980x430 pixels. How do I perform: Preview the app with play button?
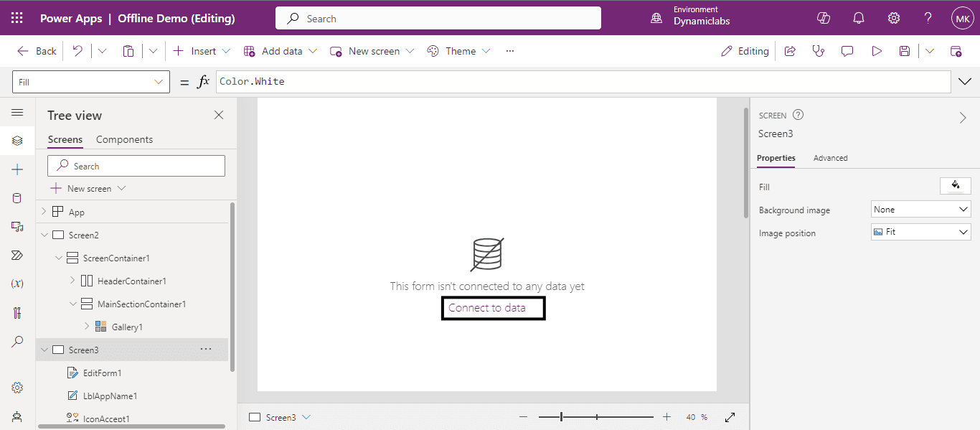click(x=876, y=51)
